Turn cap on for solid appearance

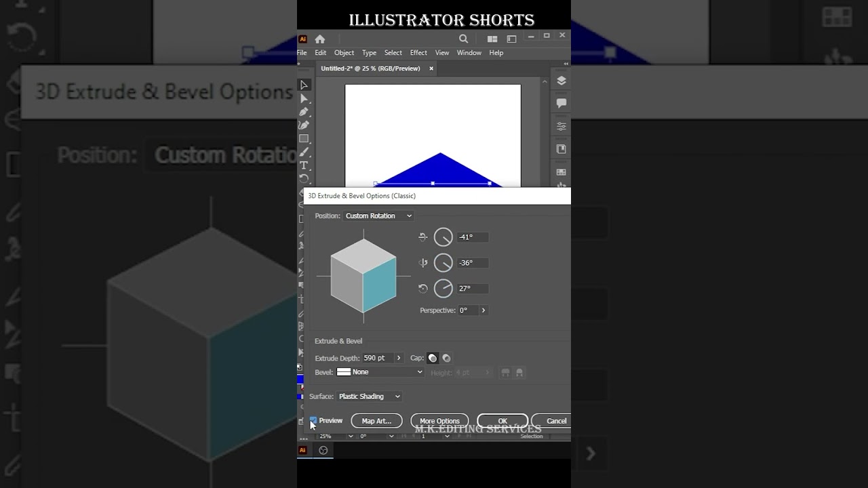433,358
